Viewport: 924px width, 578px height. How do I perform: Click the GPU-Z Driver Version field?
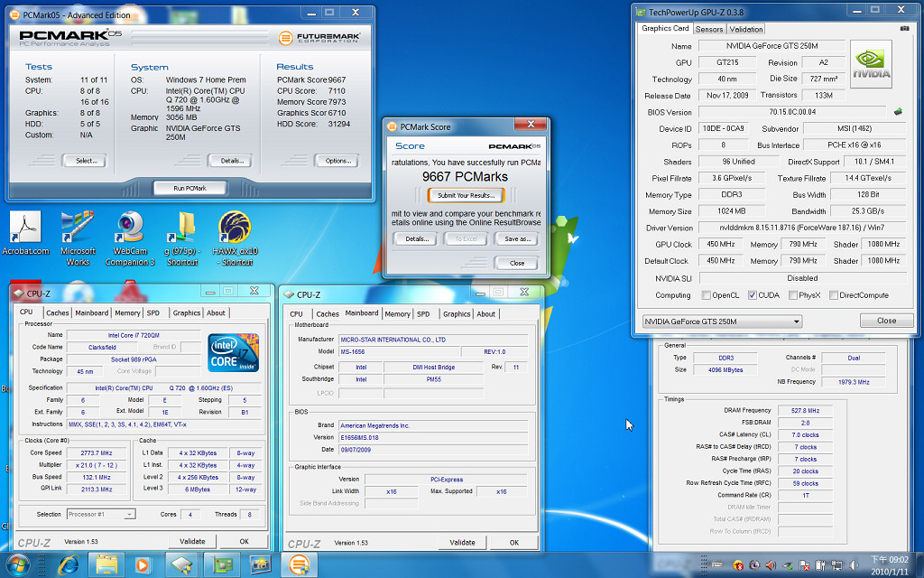click(x=802, y=228)
